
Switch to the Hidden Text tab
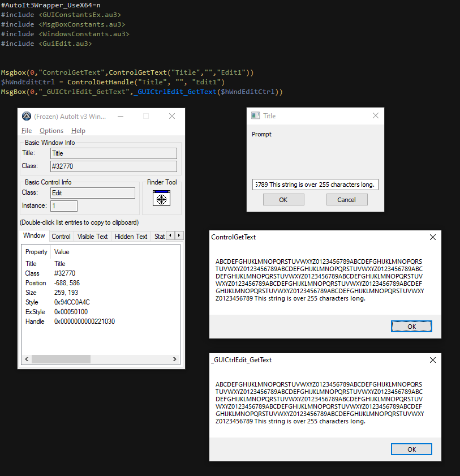tap(131, 237)
